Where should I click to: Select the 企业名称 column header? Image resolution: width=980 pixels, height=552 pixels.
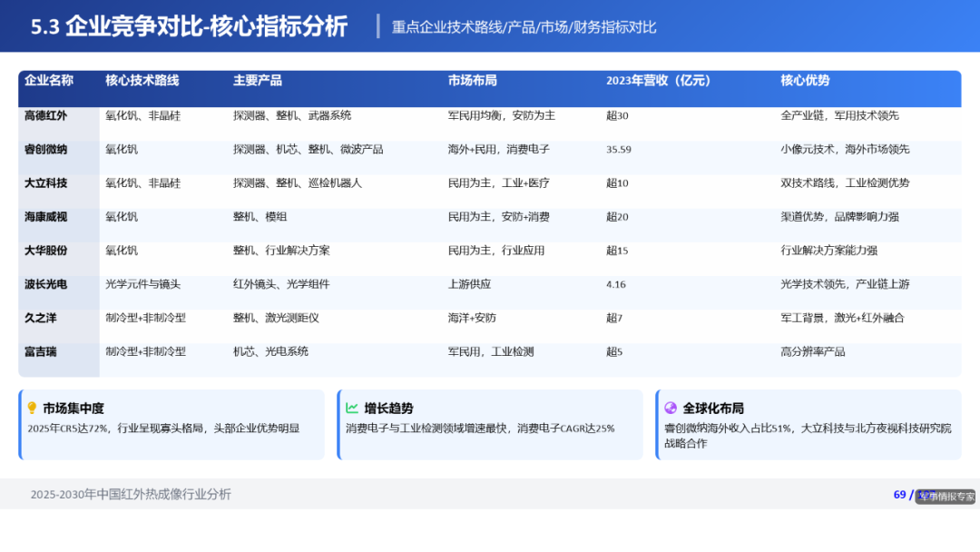pyautogui.click(x=49, y=81)
